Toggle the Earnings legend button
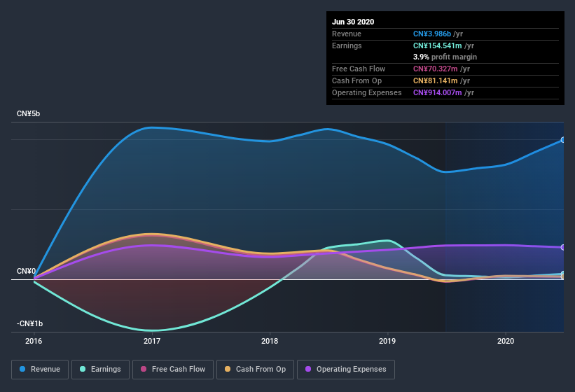 [100, 370]
